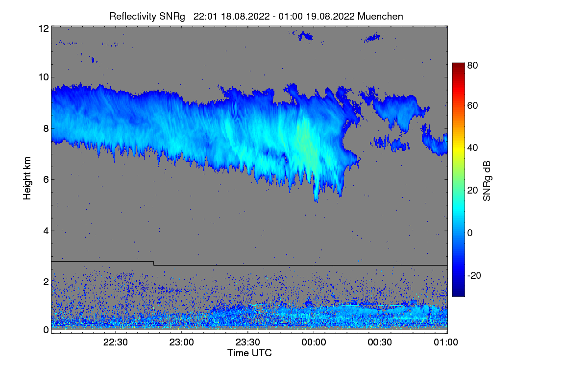
Task: Click the 00:30 time tick label
Action: pos(380,343)
